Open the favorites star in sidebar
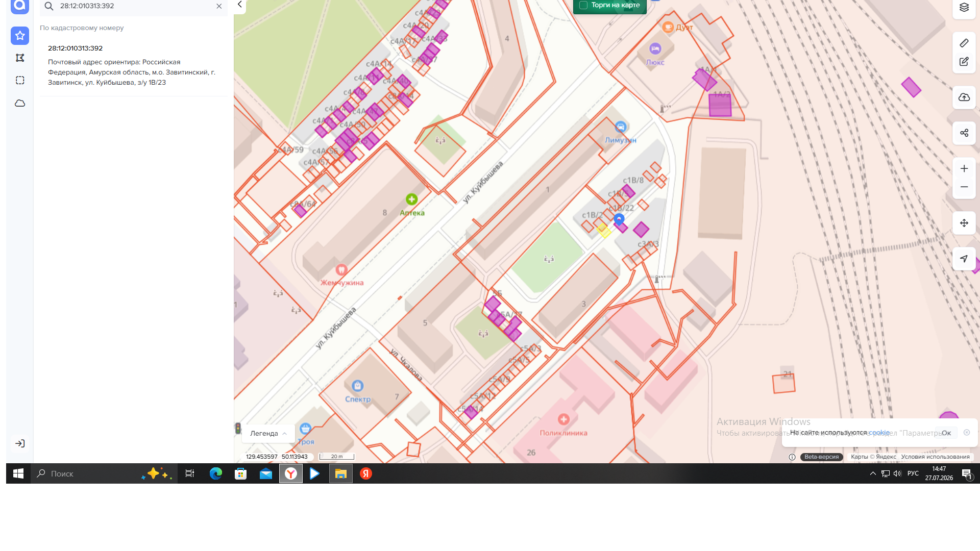This screenshot has height=551, width=980. [x=20, y=35]
